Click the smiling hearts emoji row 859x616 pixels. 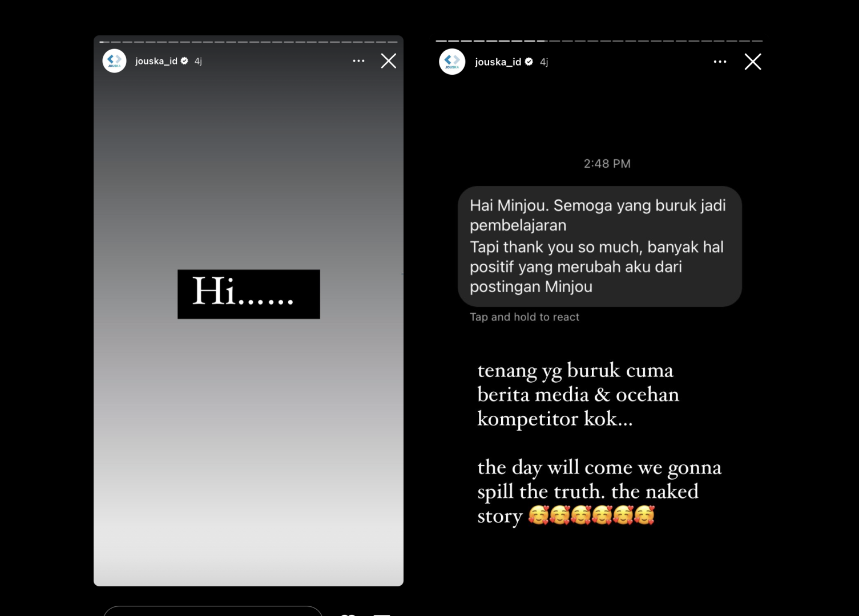[x=591, y=515]
